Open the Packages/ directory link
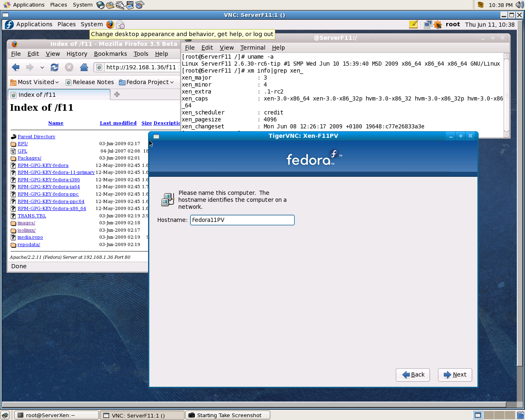525x420 pixels. [30, 158]
